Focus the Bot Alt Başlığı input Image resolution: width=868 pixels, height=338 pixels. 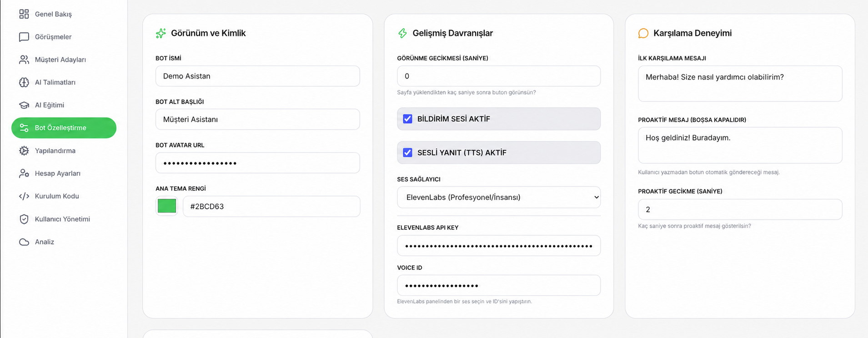pos(258,119)
